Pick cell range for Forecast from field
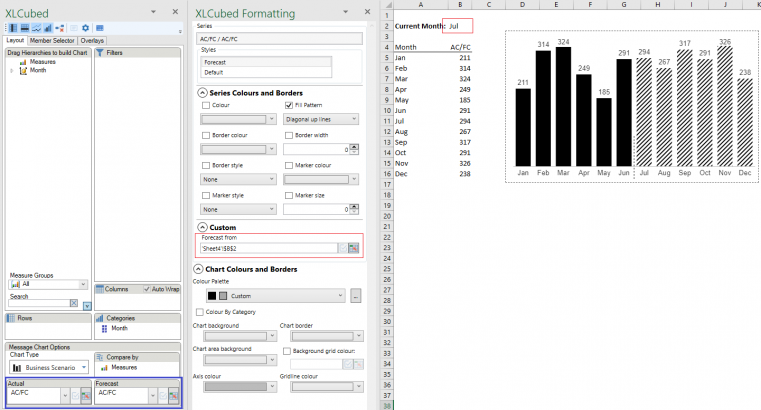Image resolution: width=761 pixels, height=410 pixels. tap(354, 248)
